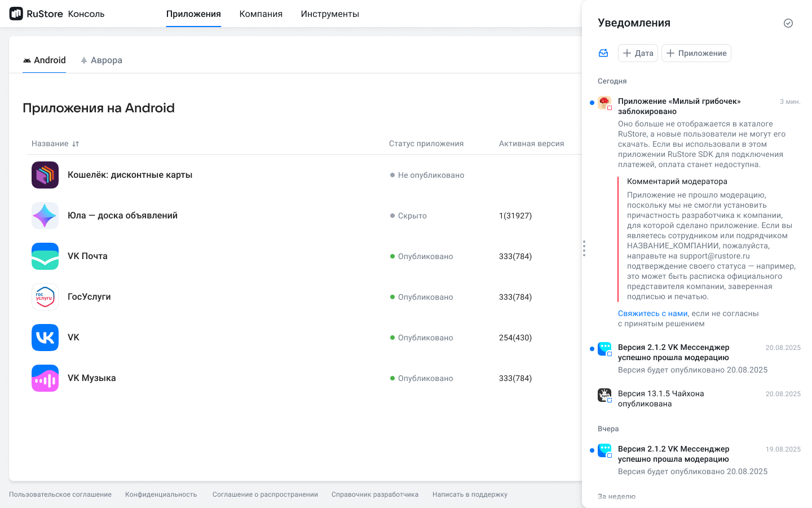Screen dimensions: 812x508
Task: Open the Инструменты menu
Action: [x=330, y=14]
